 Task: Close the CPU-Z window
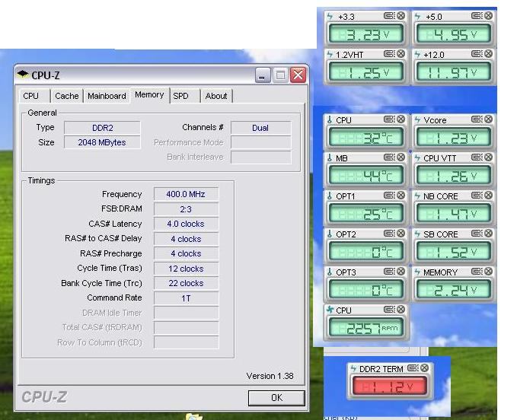(298, 75)
